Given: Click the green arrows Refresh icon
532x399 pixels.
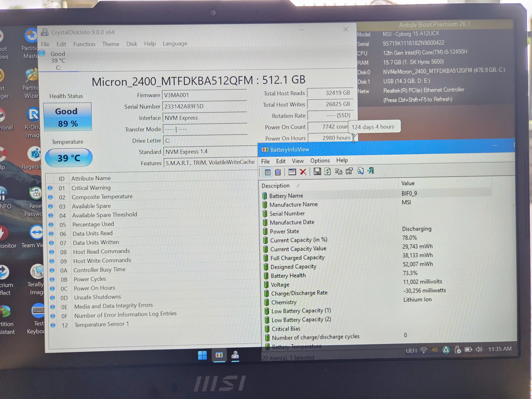Looking at the screenshot, I should tap(328, 171).
